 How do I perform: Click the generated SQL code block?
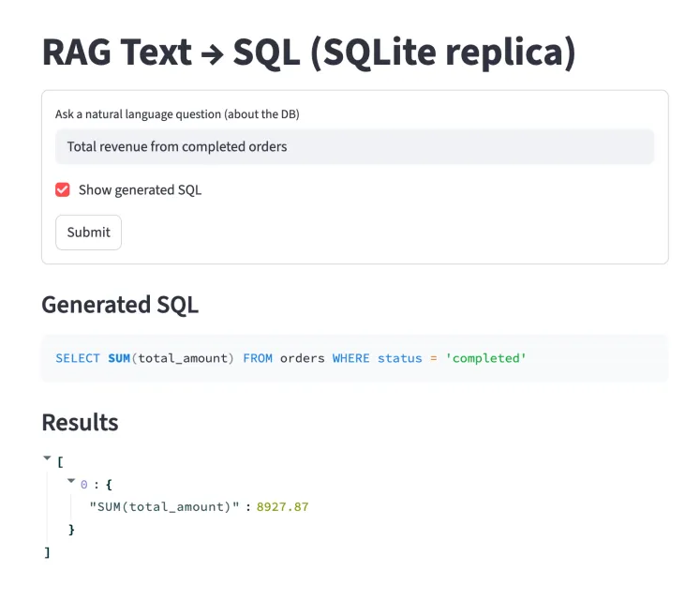[354, 358]
